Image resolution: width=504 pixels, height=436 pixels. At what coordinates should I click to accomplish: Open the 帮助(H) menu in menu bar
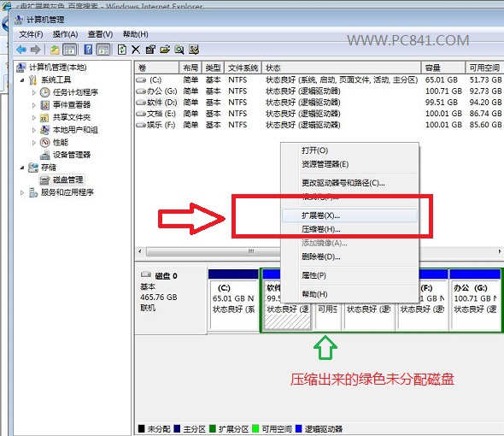[x=135, y=34]
